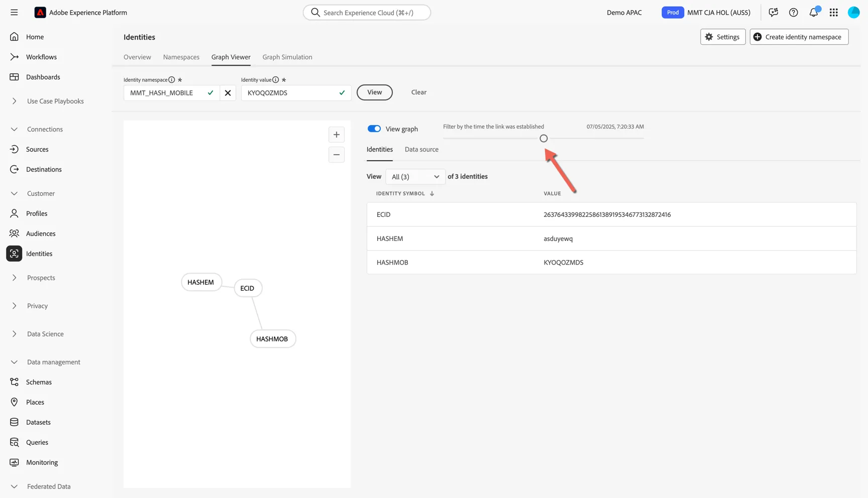Screen dimensions: 868x498
Task: Expand Use Case Playbooks section
Action: pos(14,101)
